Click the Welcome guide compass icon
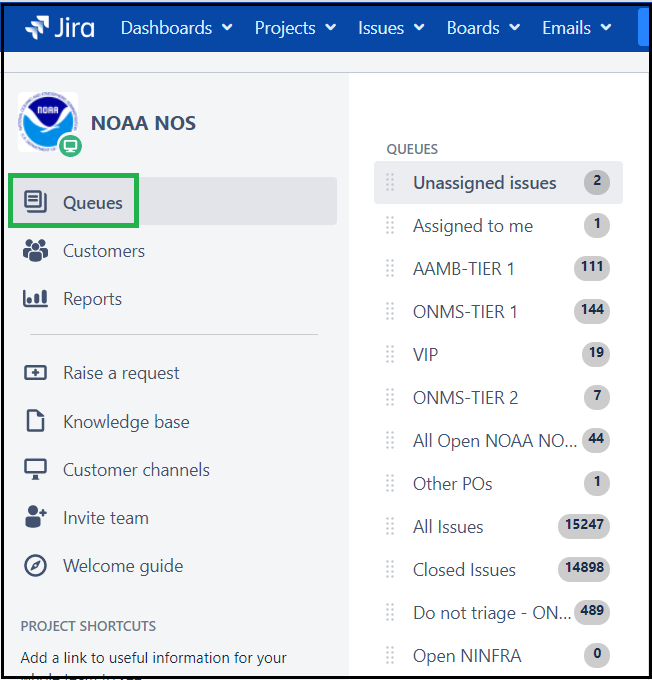 pyautogui.click(x=35, y=566)
